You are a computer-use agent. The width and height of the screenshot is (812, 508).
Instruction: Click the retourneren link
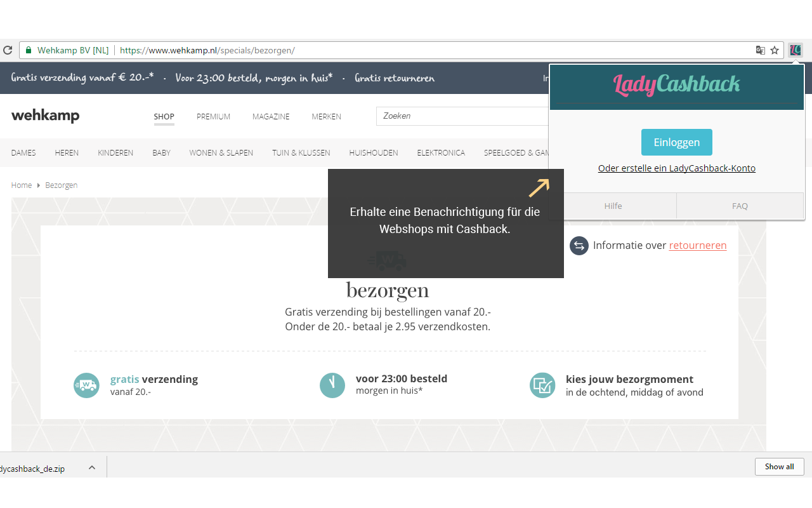point(698,245)
